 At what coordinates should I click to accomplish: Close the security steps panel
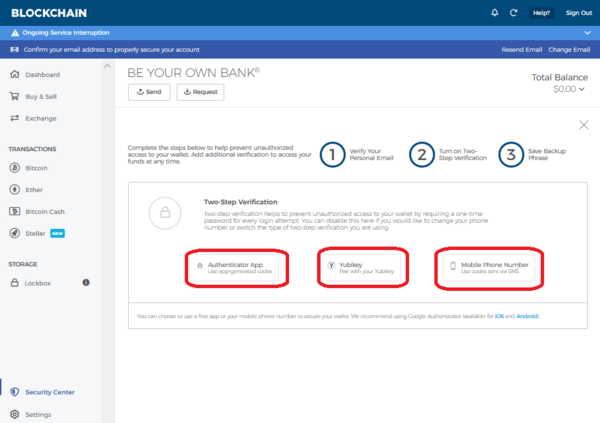(x=584, y=125)
